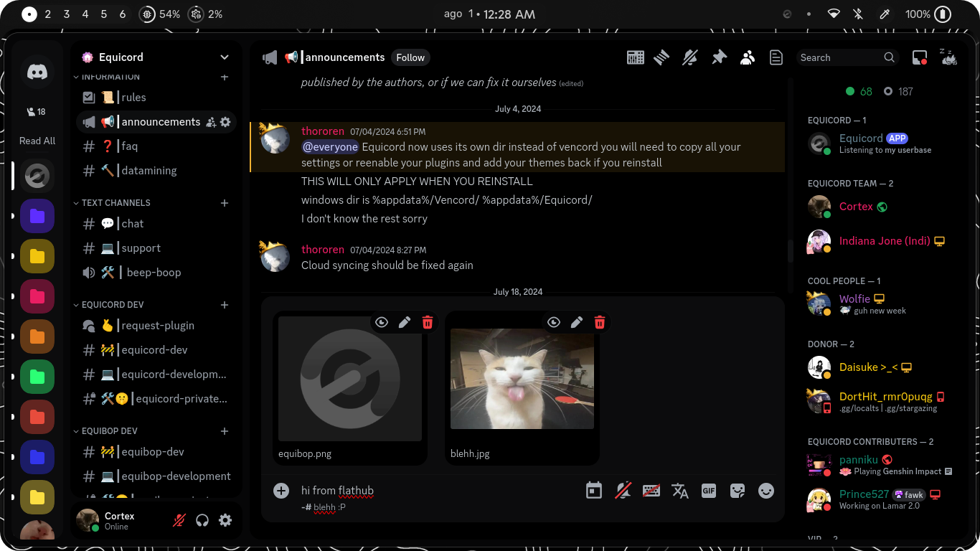The image size is (980, 551).
Task: Create channel in EQUIBOP DEV category
Action: pyautogui.click(x=225, y=431)
